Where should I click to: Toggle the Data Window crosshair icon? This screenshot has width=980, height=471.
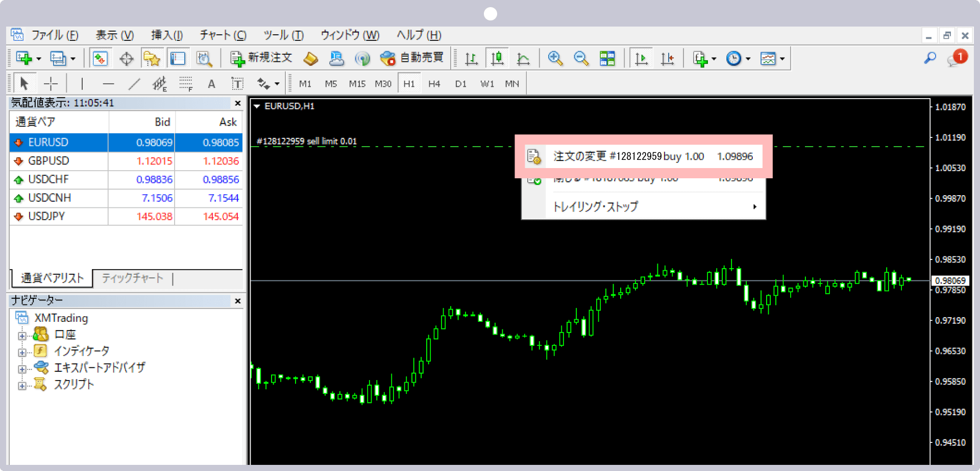pyautogui.click(x=126, y=59)
